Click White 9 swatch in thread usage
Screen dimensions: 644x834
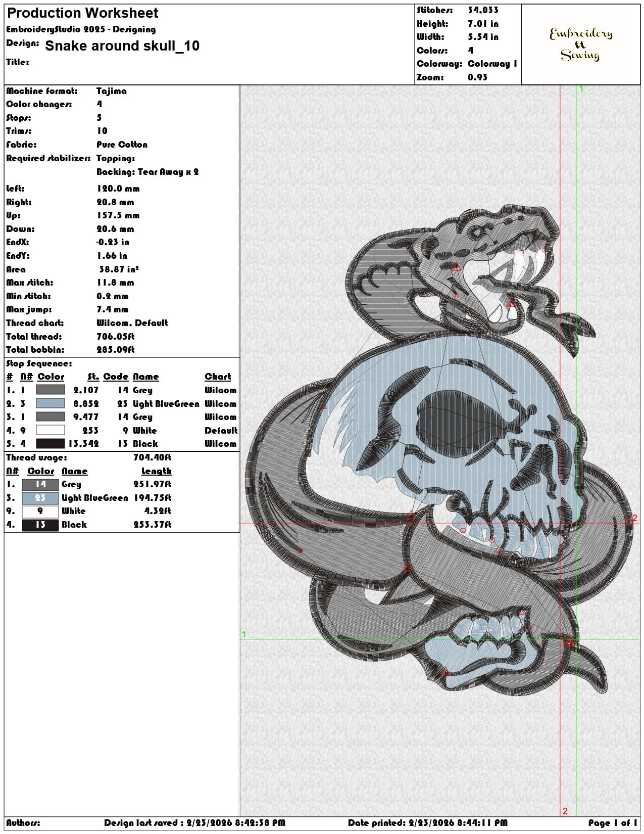point(40,511)
